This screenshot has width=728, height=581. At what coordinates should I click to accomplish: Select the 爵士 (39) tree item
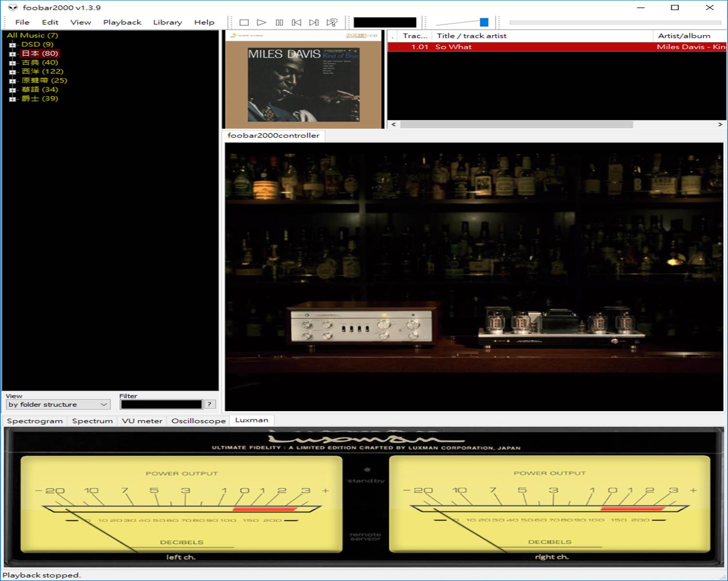point(40,99)
